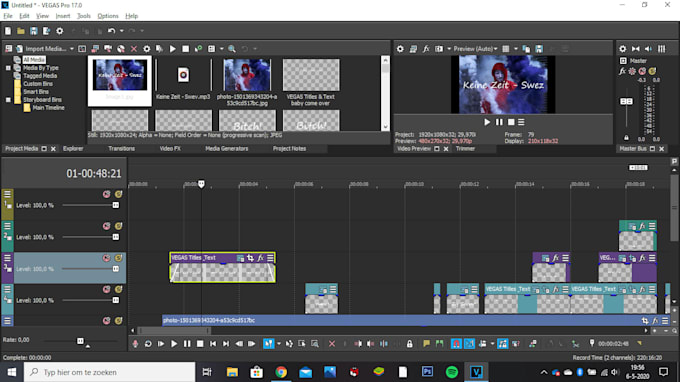Screen dimensions: 680x382
Task: Toggle Master Bus mute icon
Action: [642, 71]
